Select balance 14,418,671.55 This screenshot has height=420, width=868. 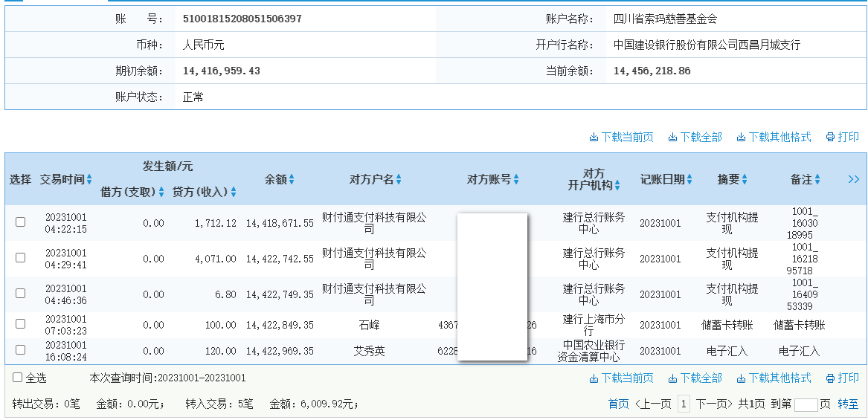pos(280,223)
